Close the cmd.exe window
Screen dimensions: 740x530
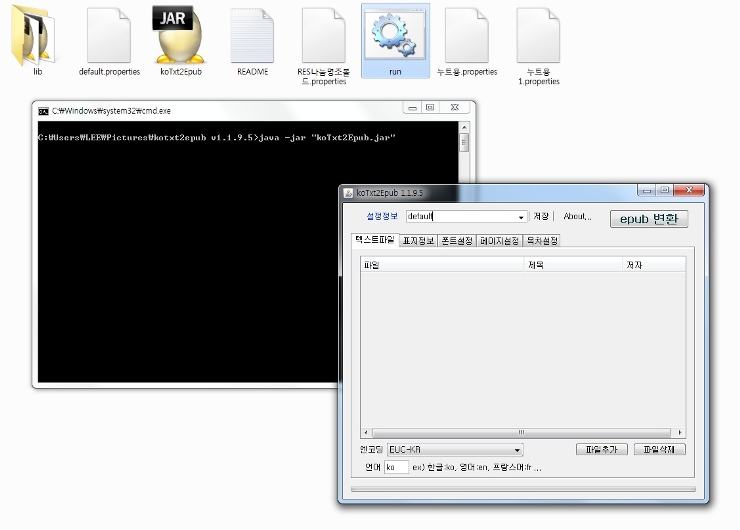coord(454,108)
